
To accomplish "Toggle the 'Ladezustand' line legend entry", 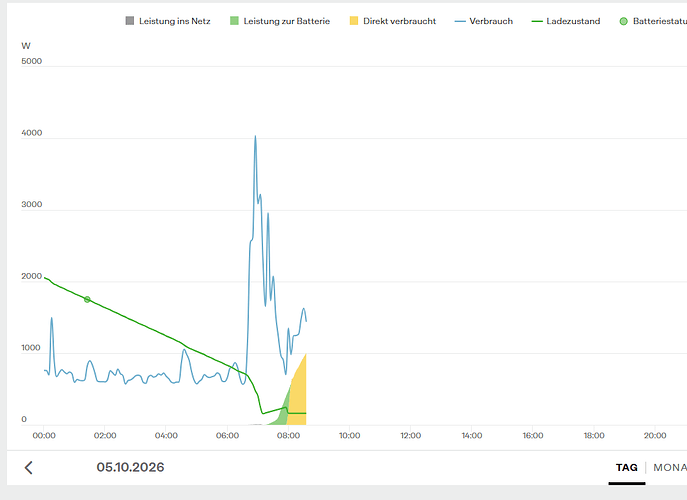I will click(566, 21).
